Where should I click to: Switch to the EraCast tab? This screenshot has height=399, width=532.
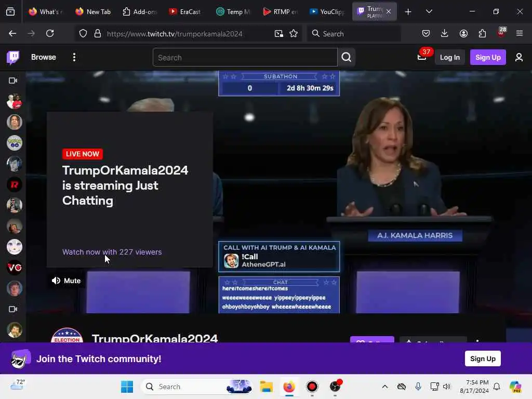[x=185, y=12]
